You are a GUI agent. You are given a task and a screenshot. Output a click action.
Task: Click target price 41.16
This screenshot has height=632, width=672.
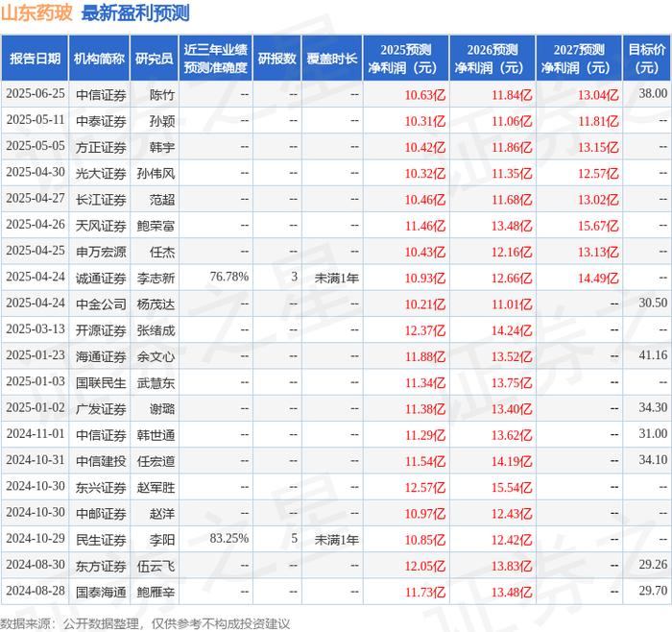(x=653, y=355)
